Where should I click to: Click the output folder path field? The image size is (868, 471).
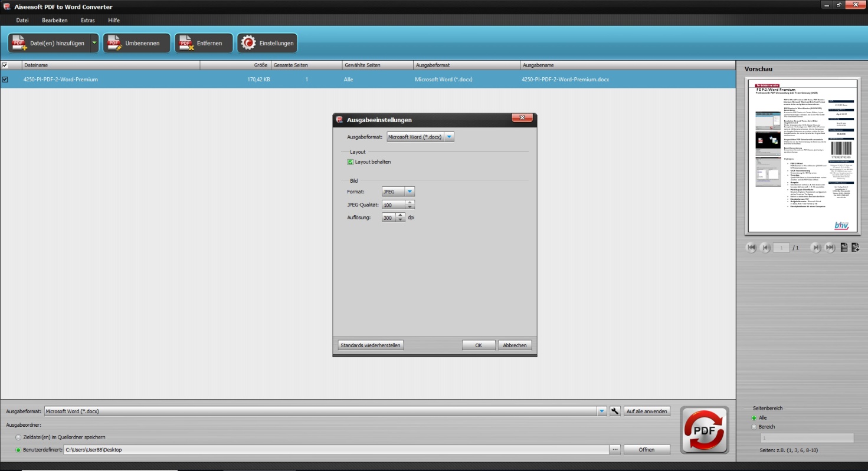point(336,450)
